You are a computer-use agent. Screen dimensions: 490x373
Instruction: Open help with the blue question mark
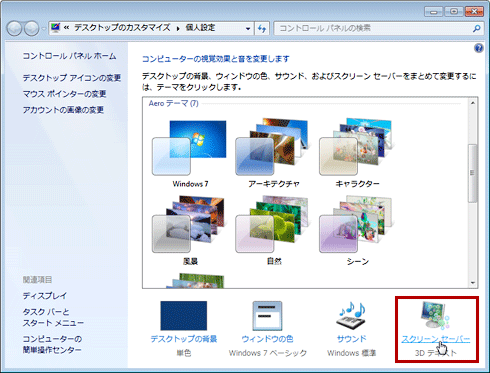tap(479, 48)
